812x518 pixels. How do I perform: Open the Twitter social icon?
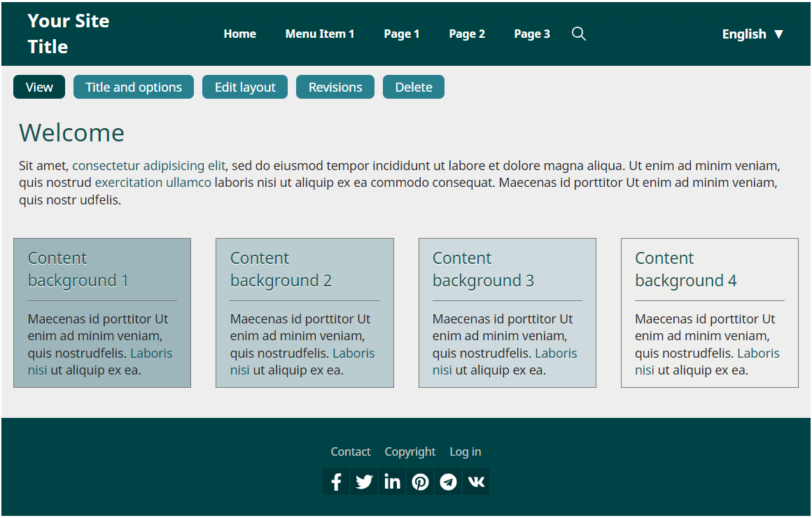point(364,482)
